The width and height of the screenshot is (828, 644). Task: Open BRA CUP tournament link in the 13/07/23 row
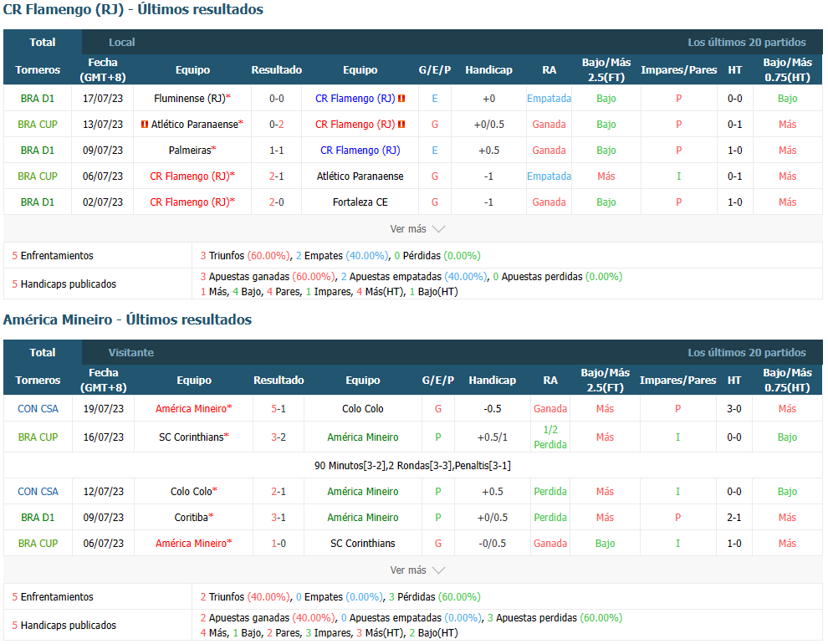(38, 124)
